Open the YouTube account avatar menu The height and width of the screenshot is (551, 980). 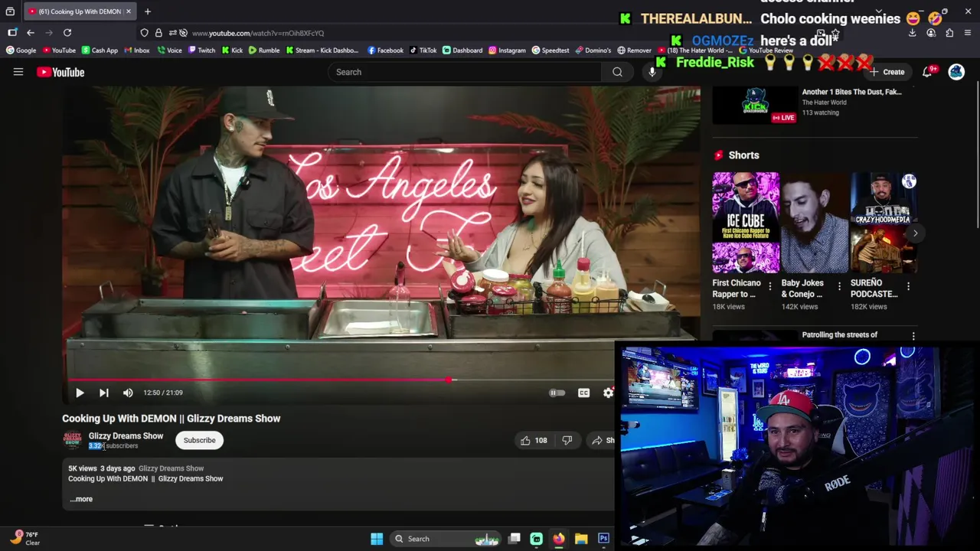tap(956, 72)
